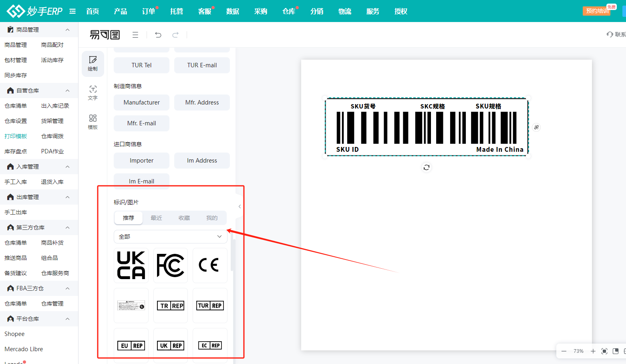Open the 全部 category dropdown

[x=170, y=236]
